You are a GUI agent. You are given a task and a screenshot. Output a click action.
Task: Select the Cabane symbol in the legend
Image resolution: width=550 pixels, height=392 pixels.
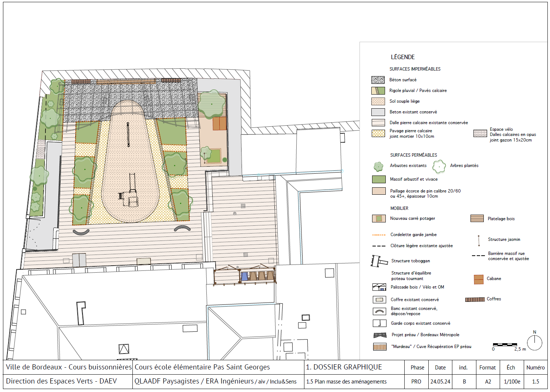(x=479, y=279)
